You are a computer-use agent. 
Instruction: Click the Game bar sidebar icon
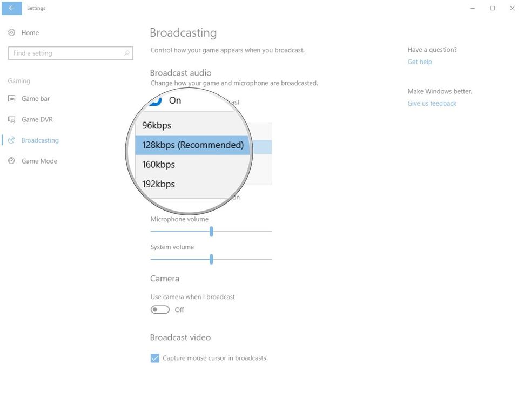[x=12, y=98]
